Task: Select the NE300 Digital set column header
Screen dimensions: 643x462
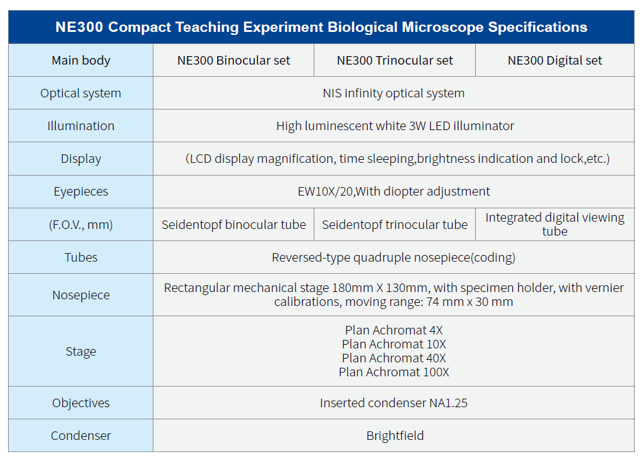Action: click(555, 60)
